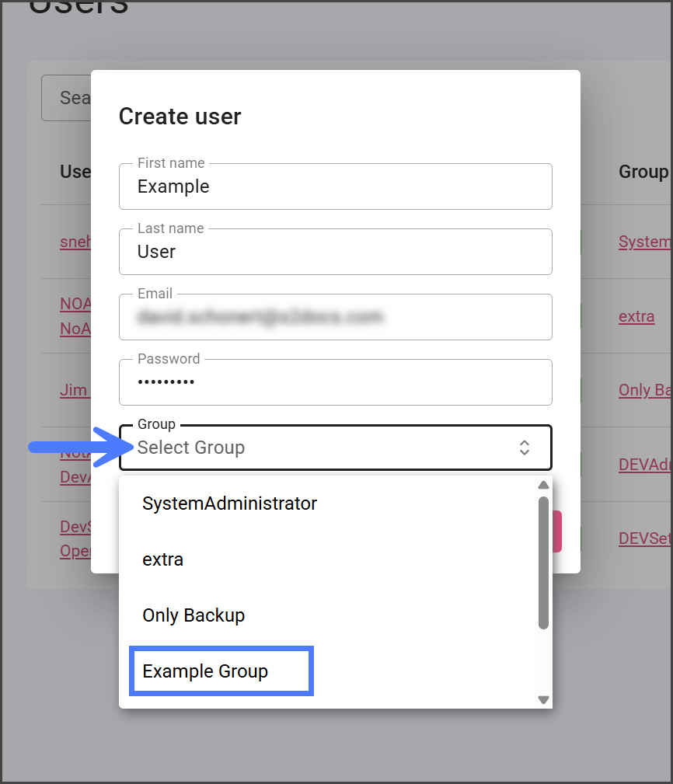
Task: Click the Jim user link
Action: click(x=74, y=390)
